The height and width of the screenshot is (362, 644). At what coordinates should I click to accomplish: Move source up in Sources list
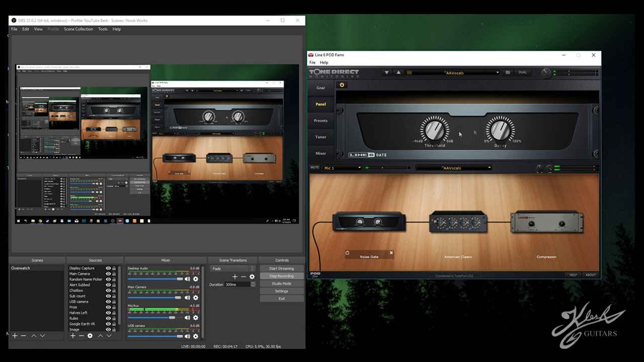click(x=100, y=335)
